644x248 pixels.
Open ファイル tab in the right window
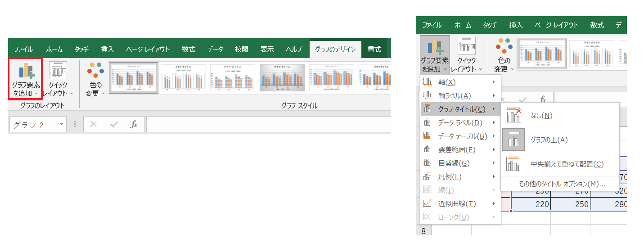[432, 25]
